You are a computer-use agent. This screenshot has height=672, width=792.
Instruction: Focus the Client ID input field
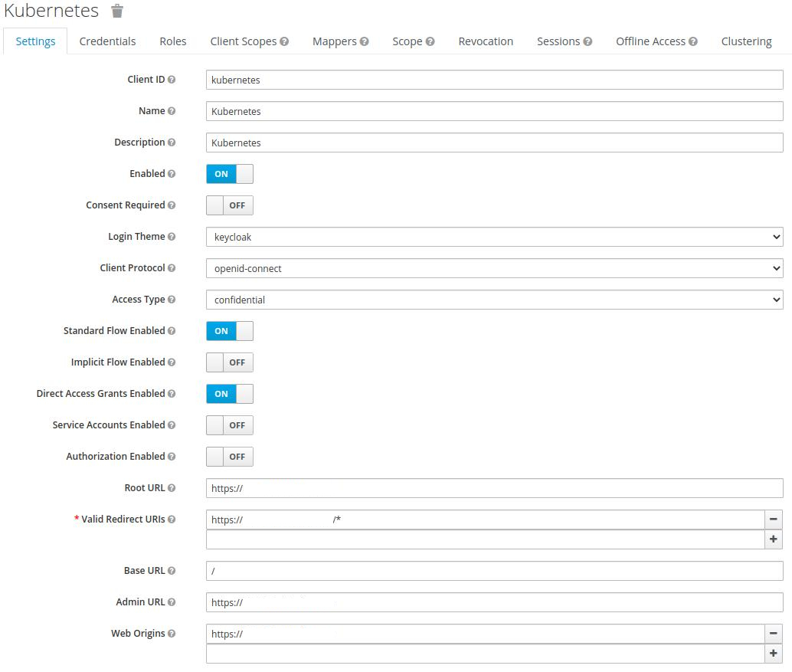click(495, 80)
